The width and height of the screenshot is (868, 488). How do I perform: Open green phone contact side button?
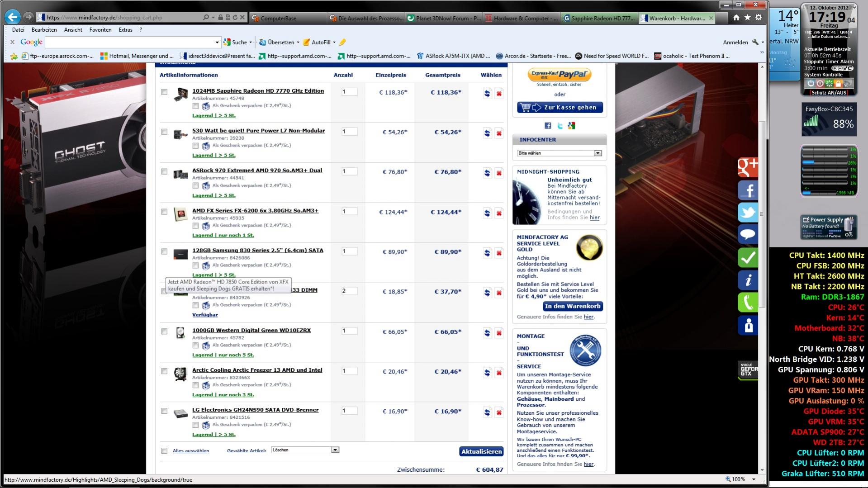pos(748,303)
